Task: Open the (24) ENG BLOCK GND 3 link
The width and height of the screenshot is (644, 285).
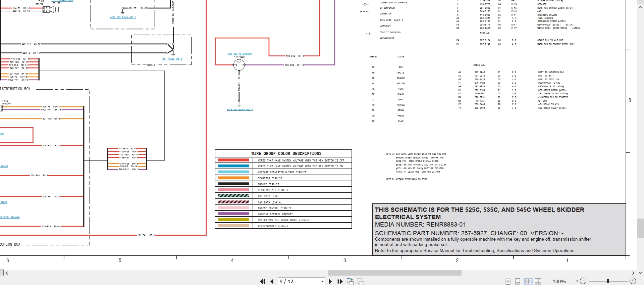Action: (x=240, y=109)
